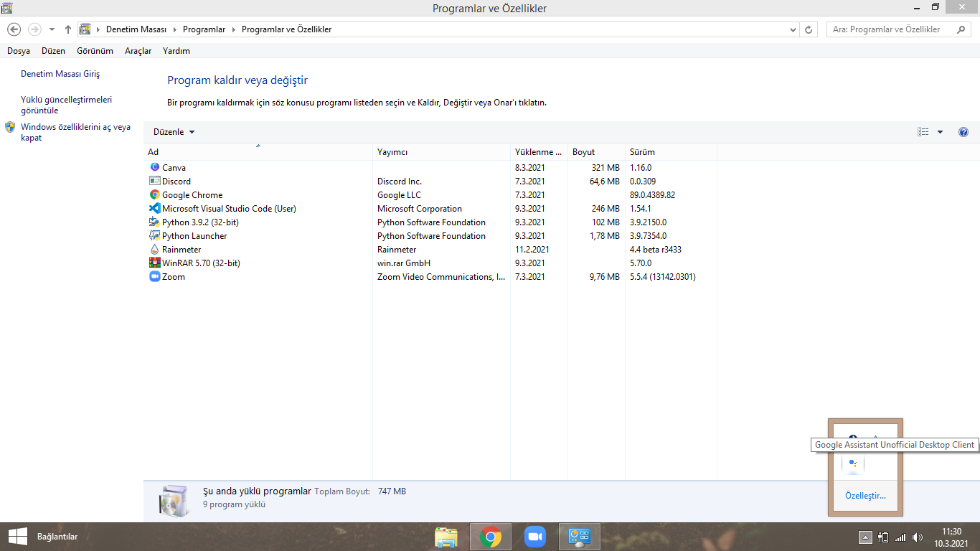Open the Windows Start button
The width and height of the screenshot is (980, 551).
pyautogui.click(x=17, y=537)
